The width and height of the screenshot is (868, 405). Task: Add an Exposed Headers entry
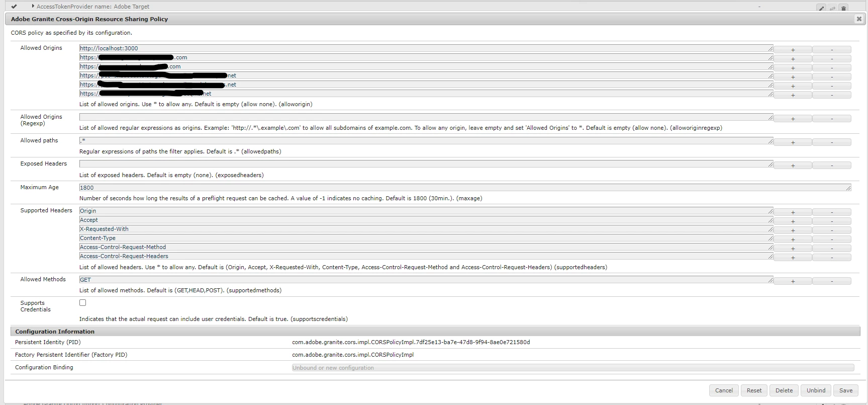click(x=793, y=166)
